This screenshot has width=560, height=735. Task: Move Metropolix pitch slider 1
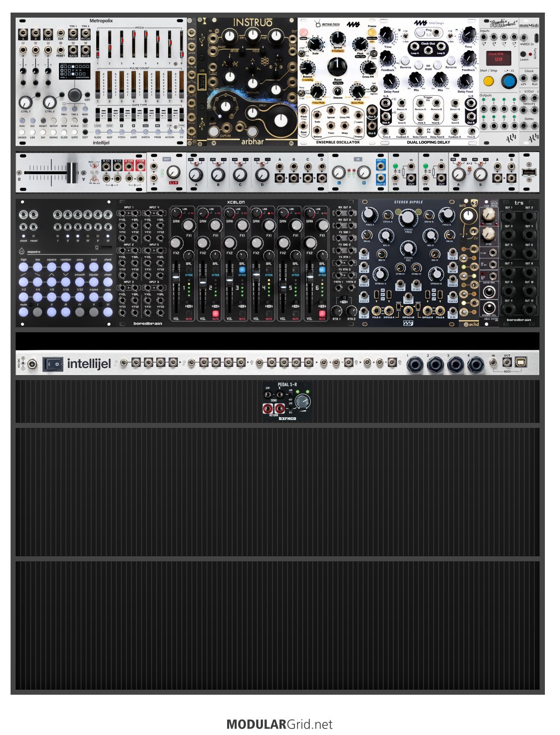97,45
